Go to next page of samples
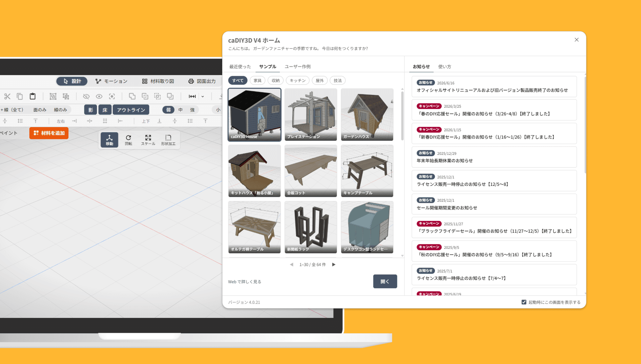The height and width of the screenshot is (364, 641). tap(334, 265)
